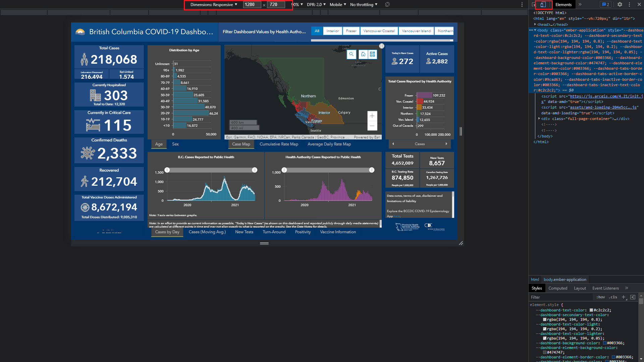Select the Vancouver Coastal filter button
This screenshot has height=362, width=644.
[379, 31]
